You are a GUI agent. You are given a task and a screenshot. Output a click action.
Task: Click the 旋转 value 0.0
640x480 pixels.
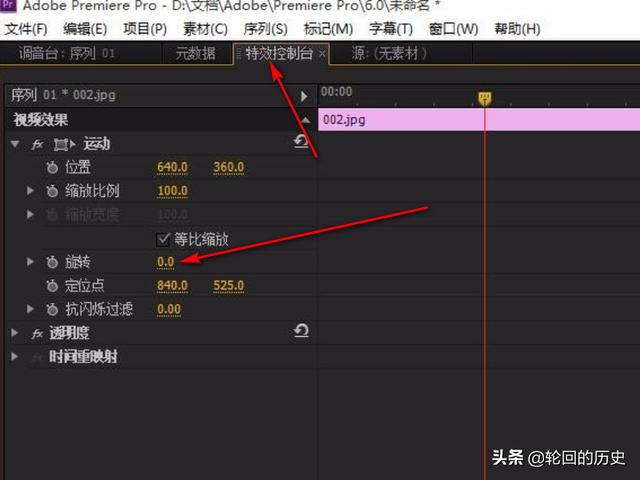click(166, 262)
